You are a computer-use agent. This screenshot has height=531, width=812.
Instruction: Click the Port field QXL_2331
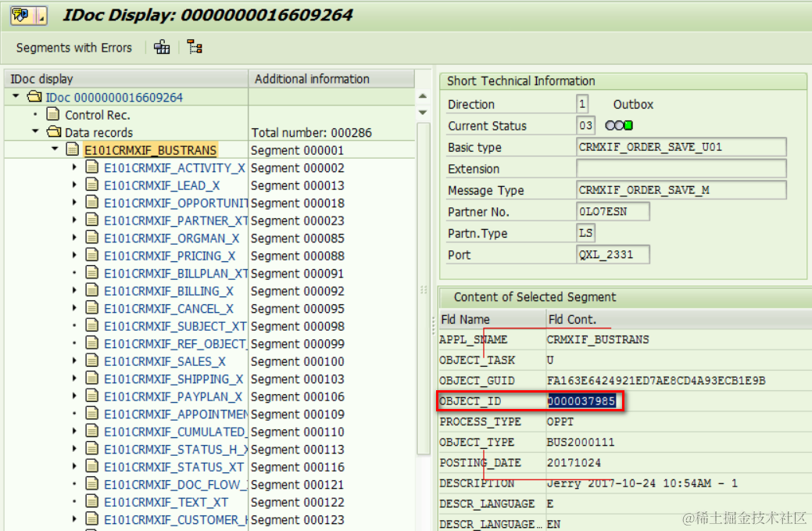click(x=613, y=254)
